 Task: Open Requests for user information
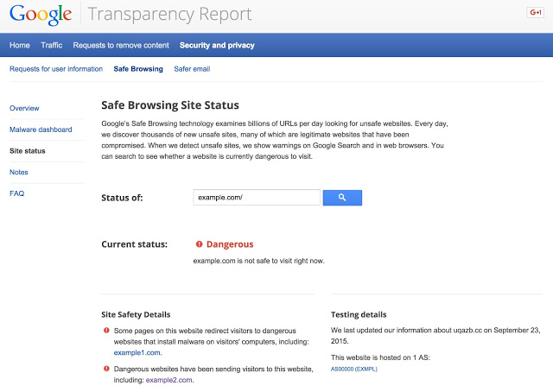point(55,69)
